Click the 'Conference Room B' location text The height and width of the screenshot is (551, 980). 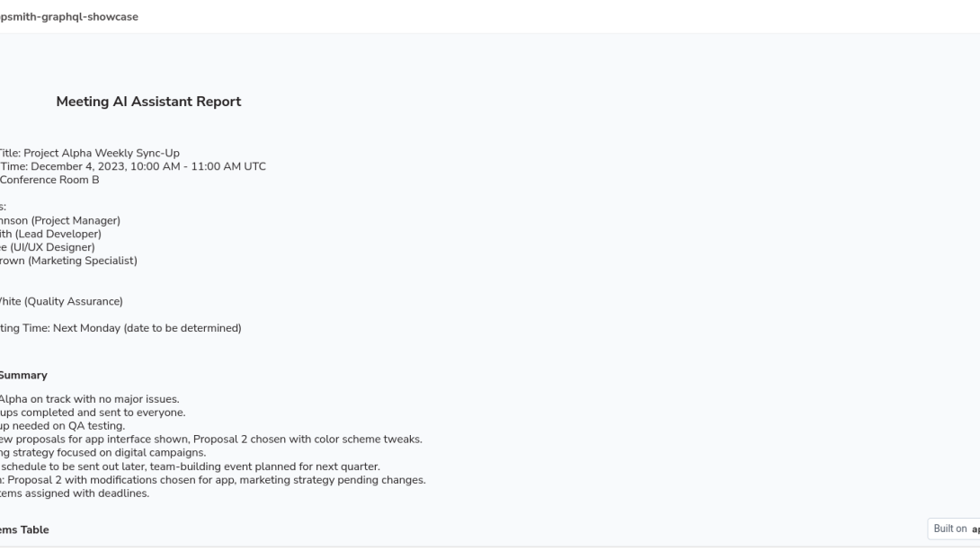49,180
